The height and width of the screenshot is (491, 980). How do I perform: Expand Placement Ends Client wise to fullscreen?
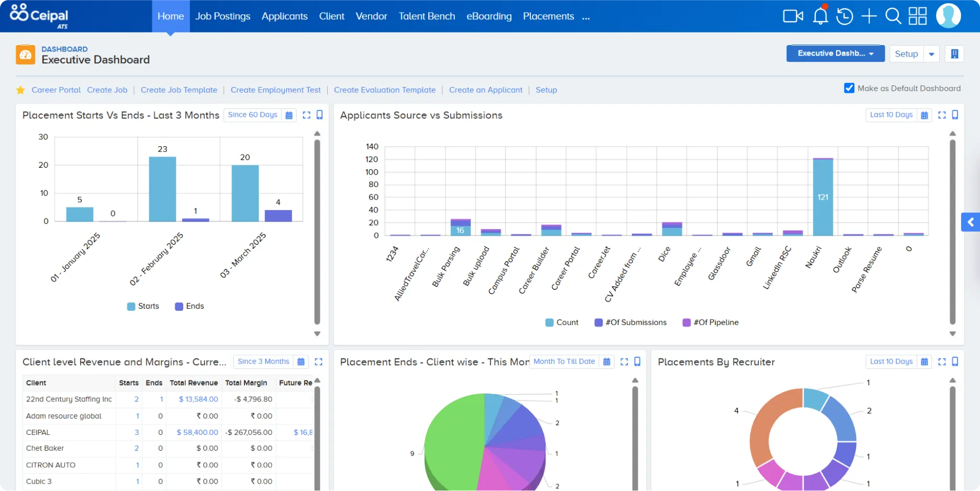[x=624, y=362]
